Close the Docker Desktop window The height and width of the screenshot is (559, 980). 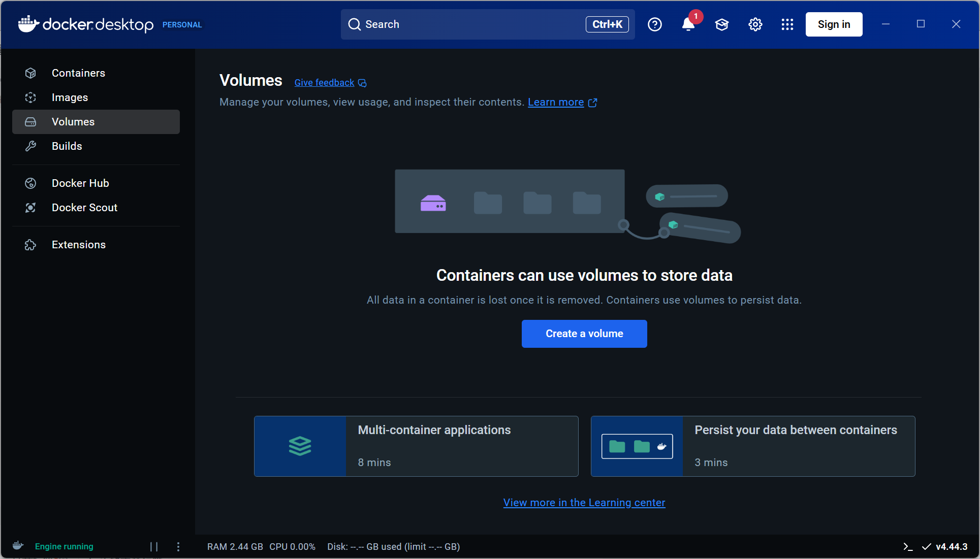click(956, 24)
